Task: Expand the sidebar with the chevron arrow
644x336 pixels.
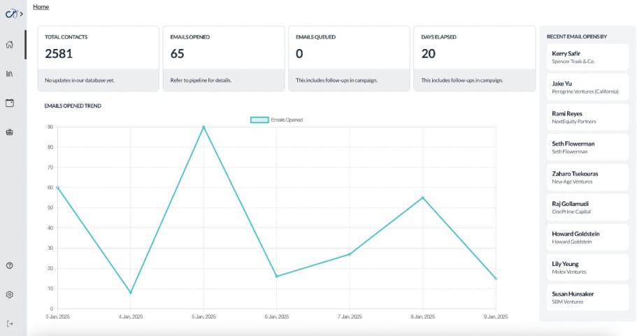Action: click(x=22, y=14)
